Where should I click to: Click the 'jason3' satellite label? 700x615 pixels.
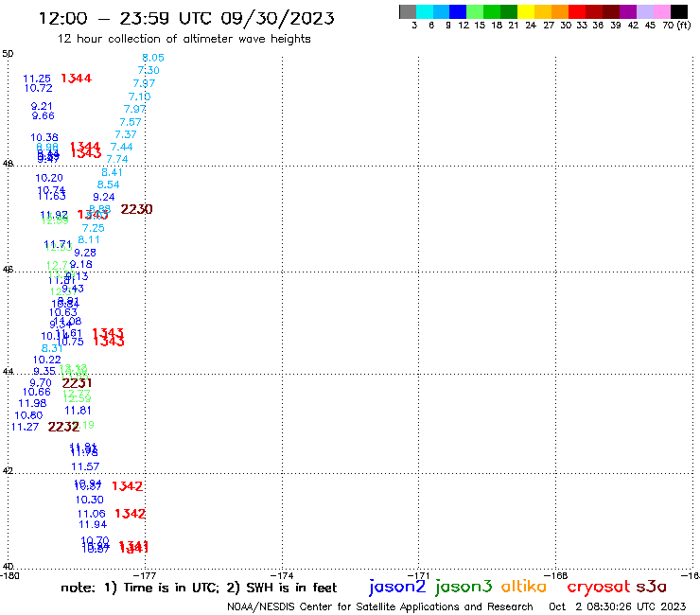[x=464, y=587]
